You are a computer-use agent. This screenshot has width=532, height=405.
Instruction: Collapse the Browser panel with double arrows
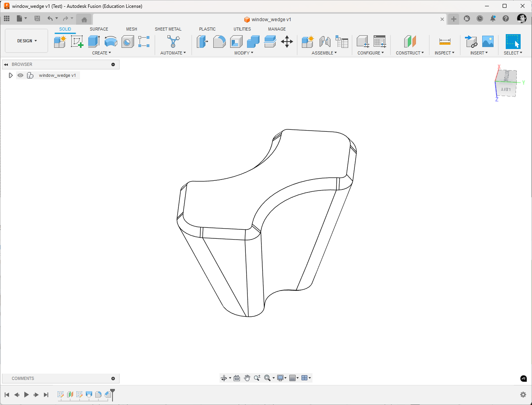click(x=6, y=64)
